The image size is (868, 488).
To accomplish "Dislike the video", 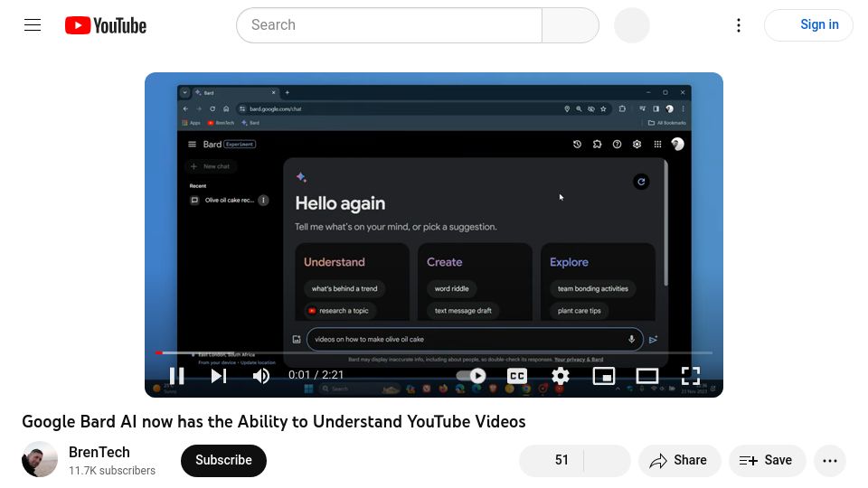I will pyautogui.click(x=608, y=460).
